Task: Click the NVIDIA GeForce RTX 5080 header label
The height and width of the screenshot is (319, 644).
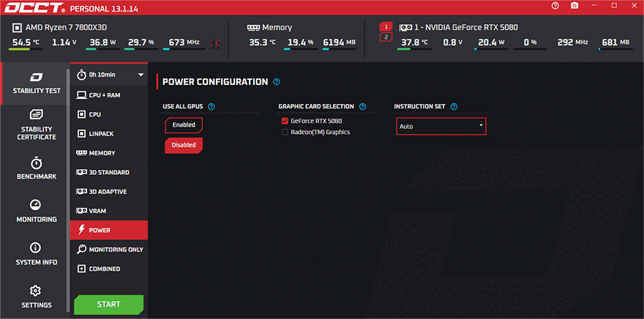Action: pyautogui.click(x=465, y=28)
